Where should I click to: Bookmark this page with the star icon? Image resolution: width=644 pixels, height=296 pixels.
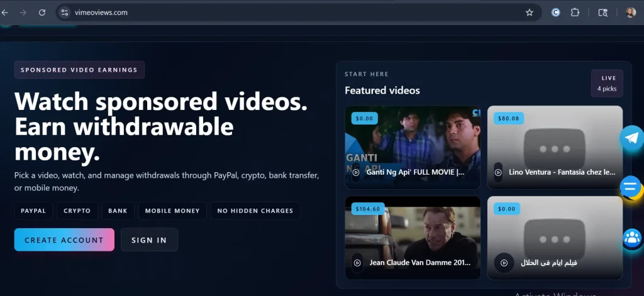click(x=530, y=13)
